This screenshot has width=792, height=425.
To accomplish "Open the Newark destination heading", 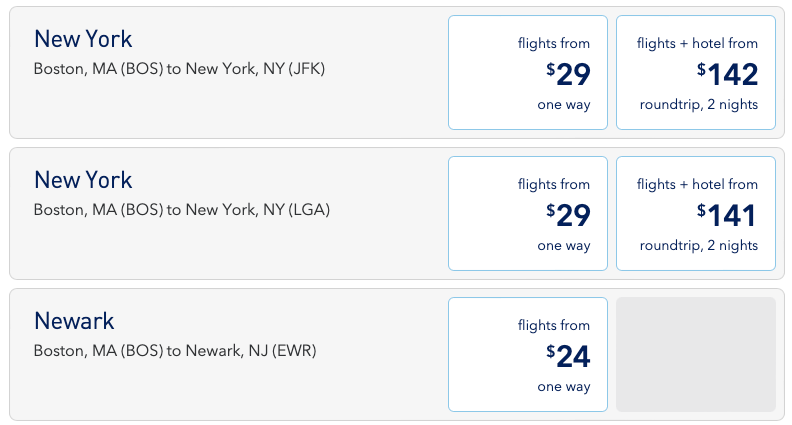I will 74,321.
